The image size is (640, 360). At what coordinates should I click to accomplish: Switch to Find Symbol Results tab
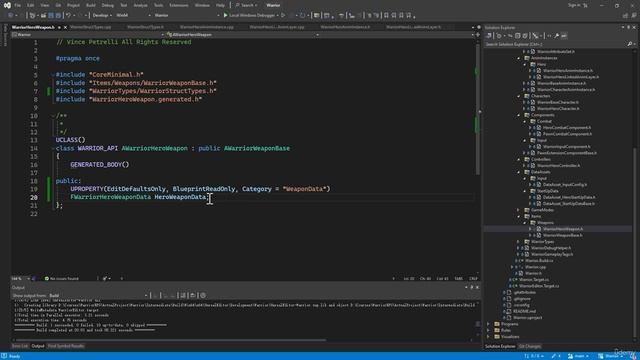point(66,346)
